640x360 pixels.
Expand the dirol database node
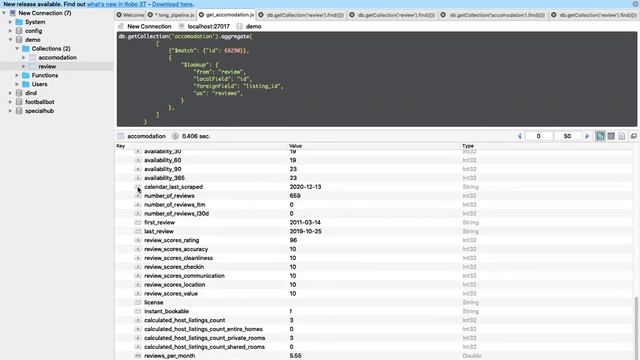pyautogui.click(x=10, y=93)
